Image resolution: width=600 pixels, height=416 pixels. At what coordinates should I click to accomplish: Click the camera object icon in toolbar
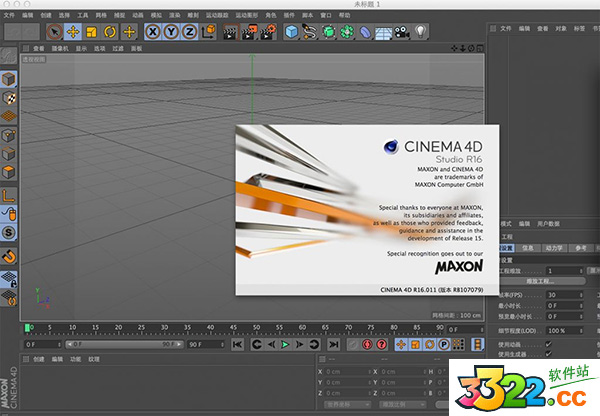tap(402, 32)
